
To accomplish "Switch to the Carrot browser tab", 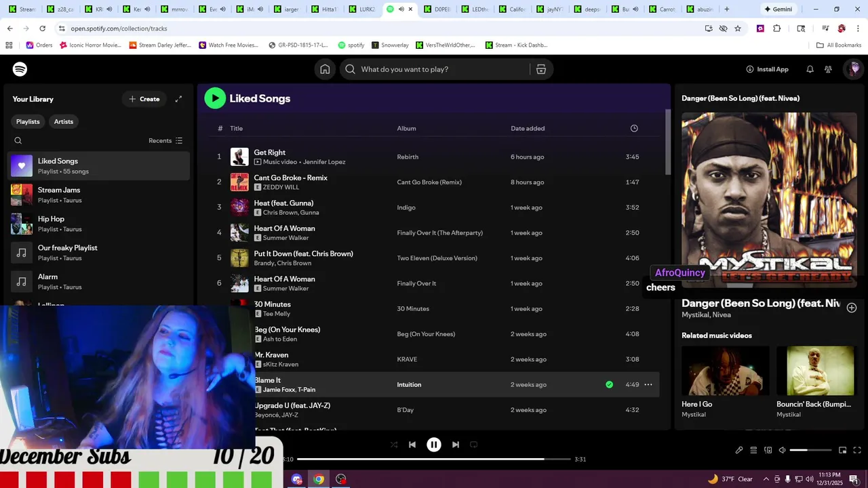I will [662, 9].
